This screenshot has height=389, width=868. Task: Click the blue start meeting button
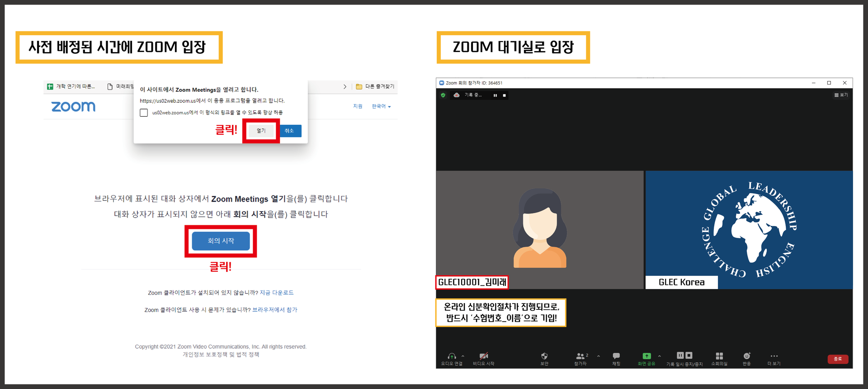(x=221, y=241)
